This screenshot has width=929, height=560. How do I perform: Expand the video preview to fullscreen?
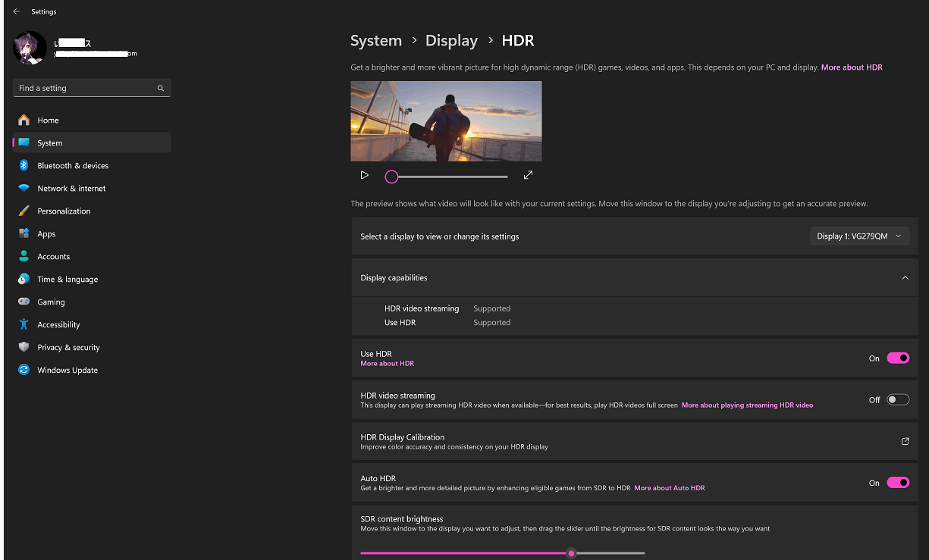click(528, 174)
